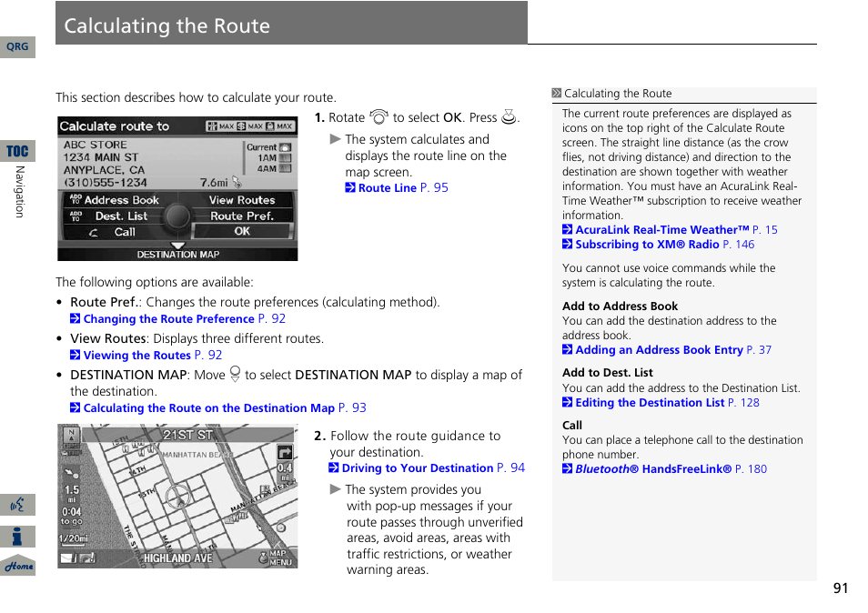The image size is (868, 613).
Task: Click the Navigation section label
Action: click(19, 191)
